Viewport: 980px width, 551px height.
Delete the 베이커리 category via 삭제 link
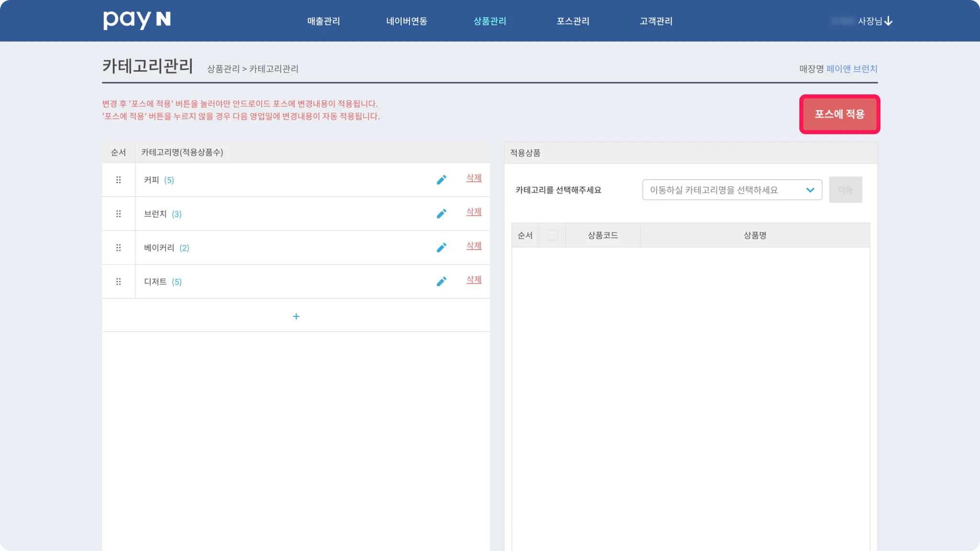[x=474, y=246]
